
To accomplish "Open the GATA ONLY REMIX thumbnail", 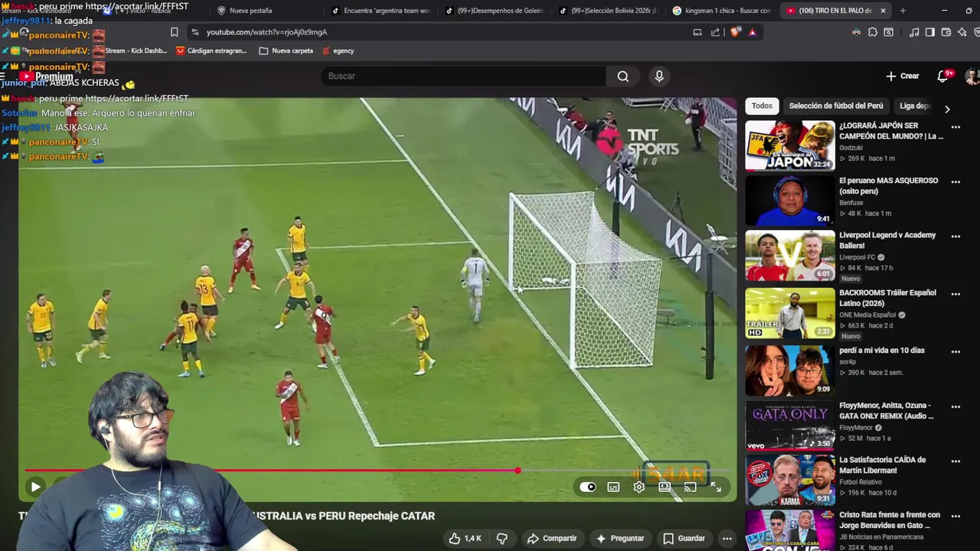I will pos(790,425).
